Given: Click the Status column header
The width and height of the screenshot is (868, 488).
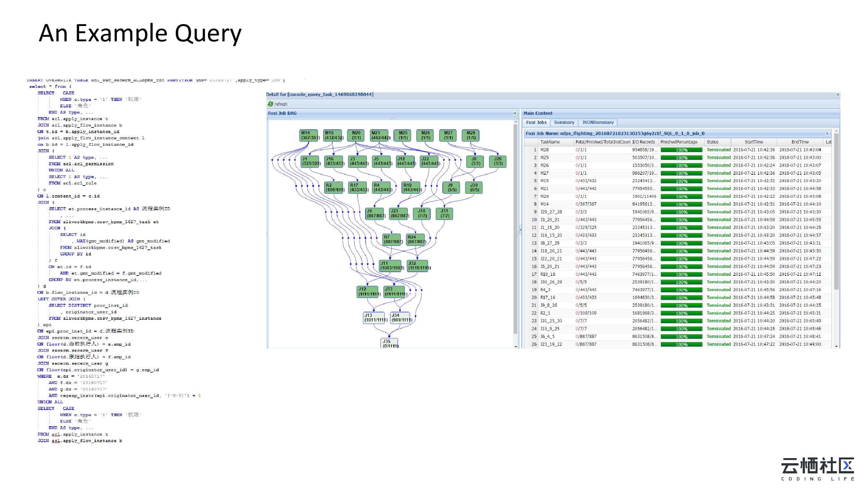Looking at the screenshot, I should click(712, 142).
